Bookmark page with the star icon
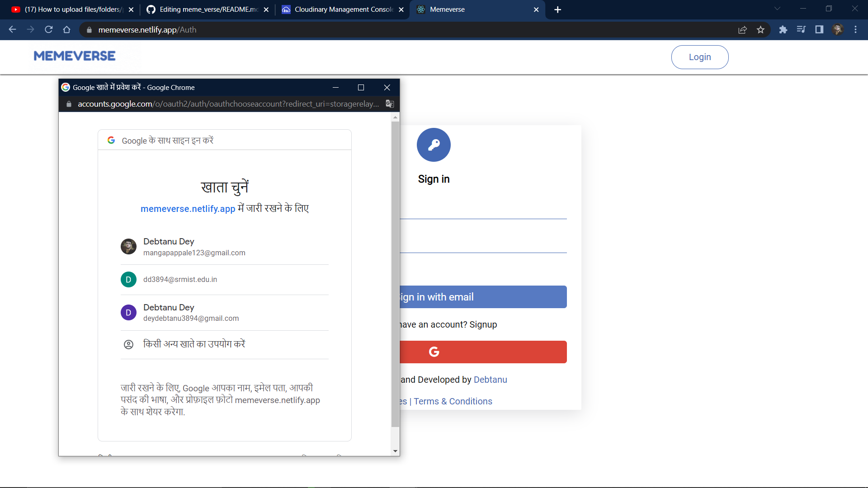 [x=760, y=30]
